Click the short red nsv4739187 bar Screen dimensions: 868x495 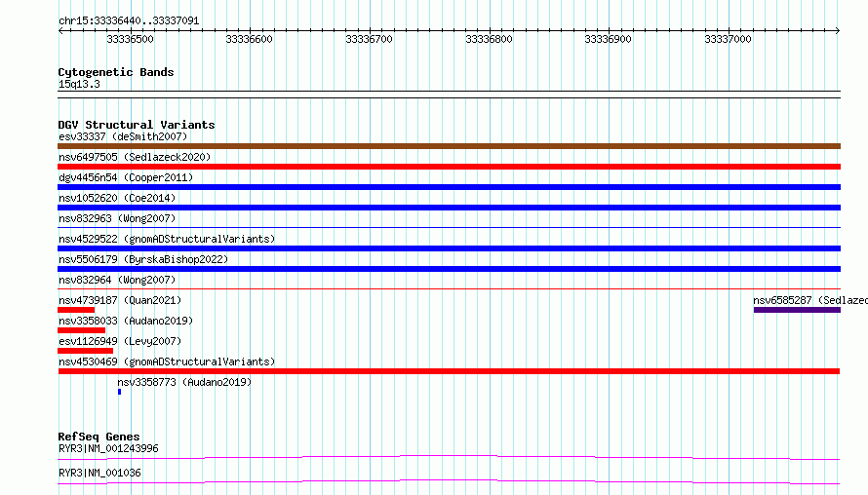pyautogui.click(x=76, y=310)
